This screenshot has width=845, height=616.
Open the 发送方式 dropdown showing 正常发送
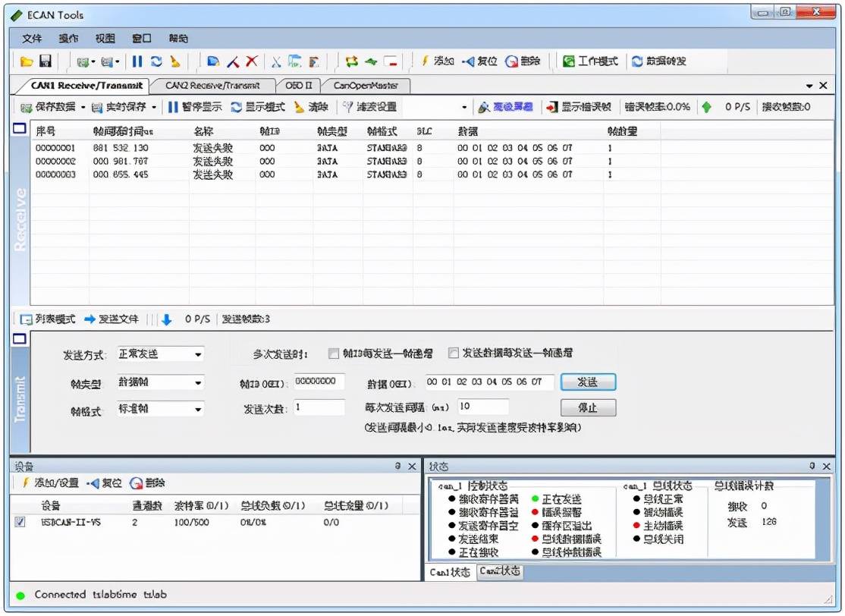[x=161, y=354]
